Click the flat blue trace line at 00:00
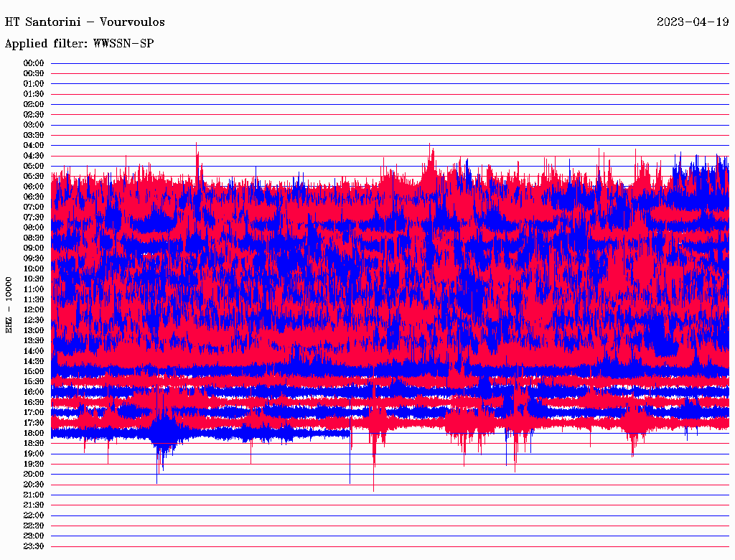735x560 pixels. point(388,63)
